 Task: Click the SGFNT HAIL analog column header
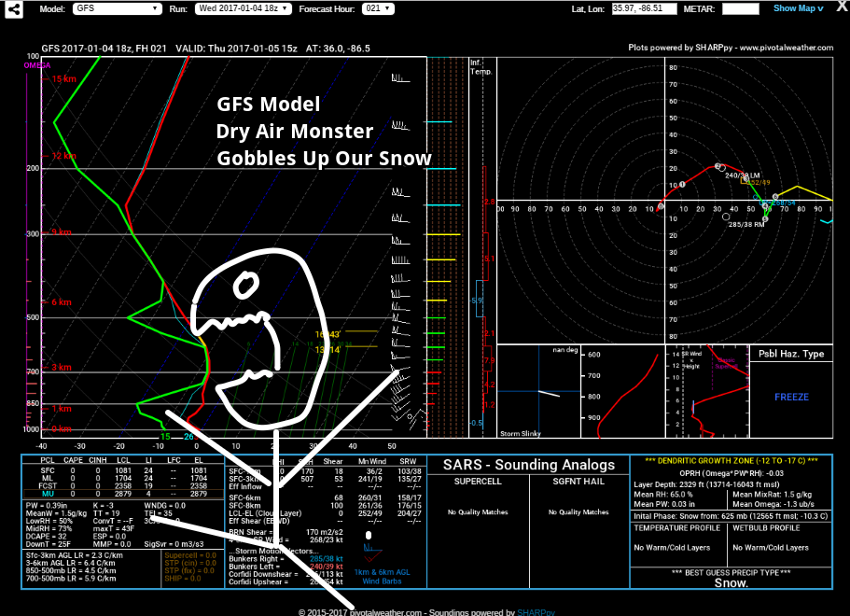pyautogui.click(x=578, y=482)
